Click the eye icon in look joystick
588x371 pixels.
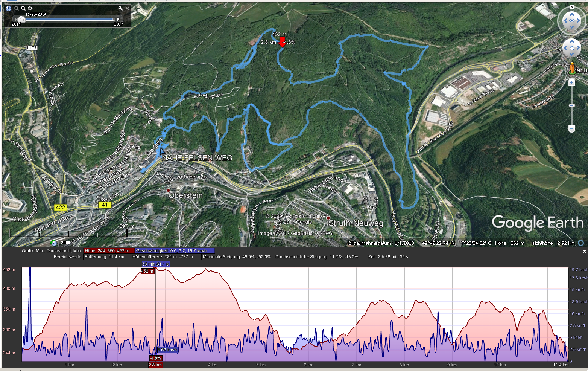572,21
